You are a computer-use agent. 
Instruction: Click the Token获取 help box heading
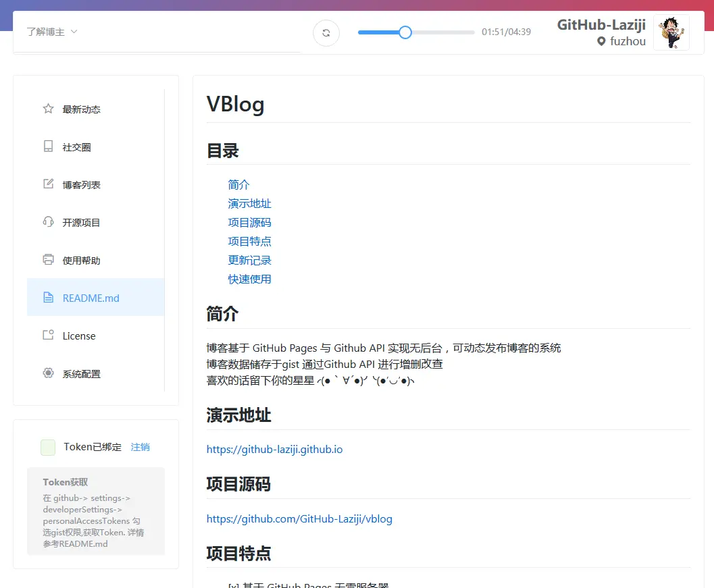66,482
